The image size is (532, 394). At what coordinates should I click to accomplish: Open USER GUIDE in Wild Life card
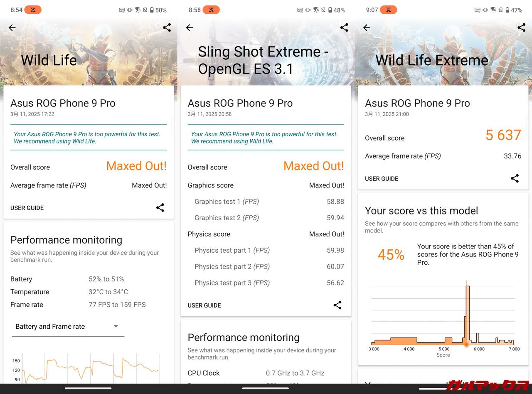click(27, 208)
